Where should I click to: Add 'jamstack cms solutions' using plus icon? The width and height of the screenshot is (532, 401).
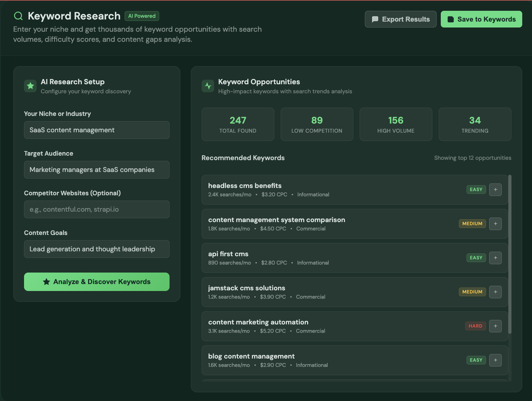coord(495,292)
